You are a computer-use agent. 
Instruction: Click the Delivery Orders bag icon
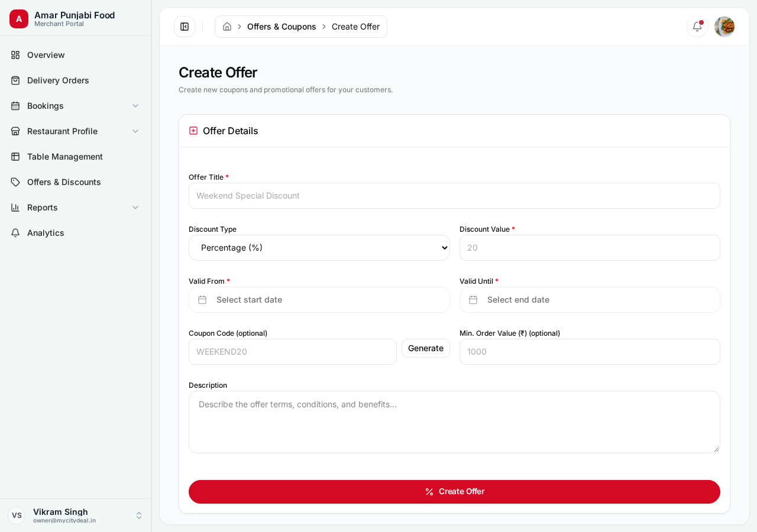tap(15, 80)
